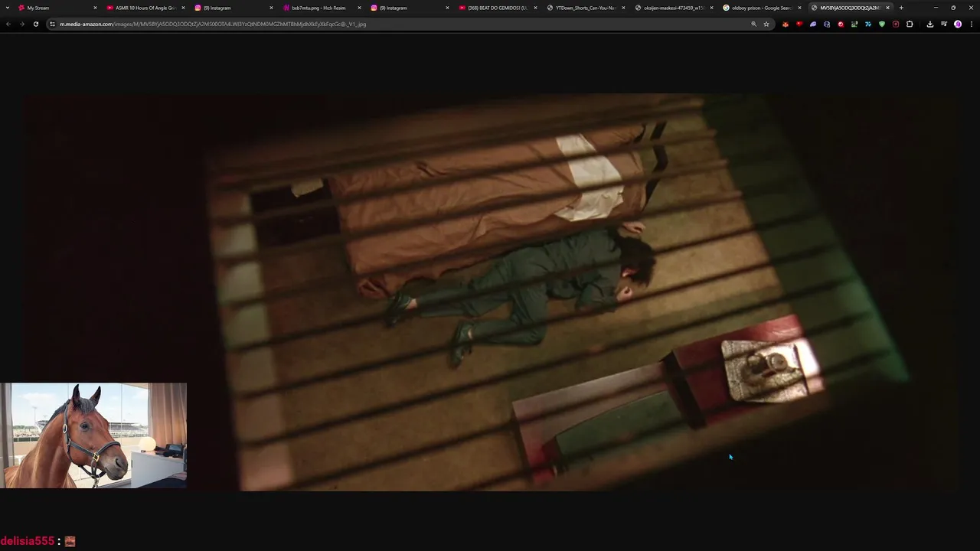Open the green shield extension icon
This screenshot has height=551, width=980.
[x=882, y=24]
